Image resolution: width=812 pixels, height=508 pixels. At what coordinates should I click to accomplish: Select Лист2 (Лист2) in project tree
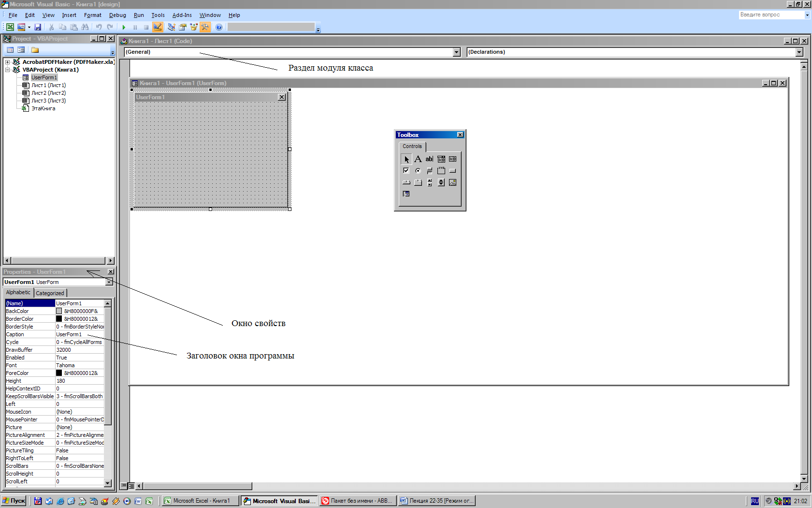click(48, 93)
